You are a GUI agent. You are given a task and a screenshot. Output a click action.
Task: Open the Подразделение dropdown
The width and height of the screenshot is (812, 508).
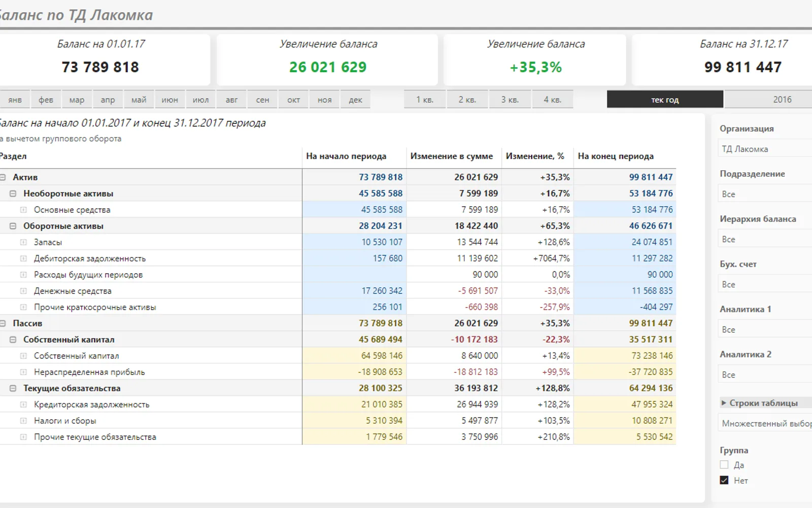(765, 194)
